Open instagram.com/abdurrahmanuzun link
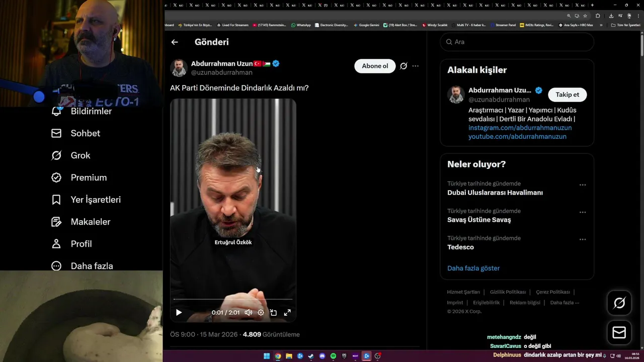This screenshot has height=362, width=644. click(520, 128)
